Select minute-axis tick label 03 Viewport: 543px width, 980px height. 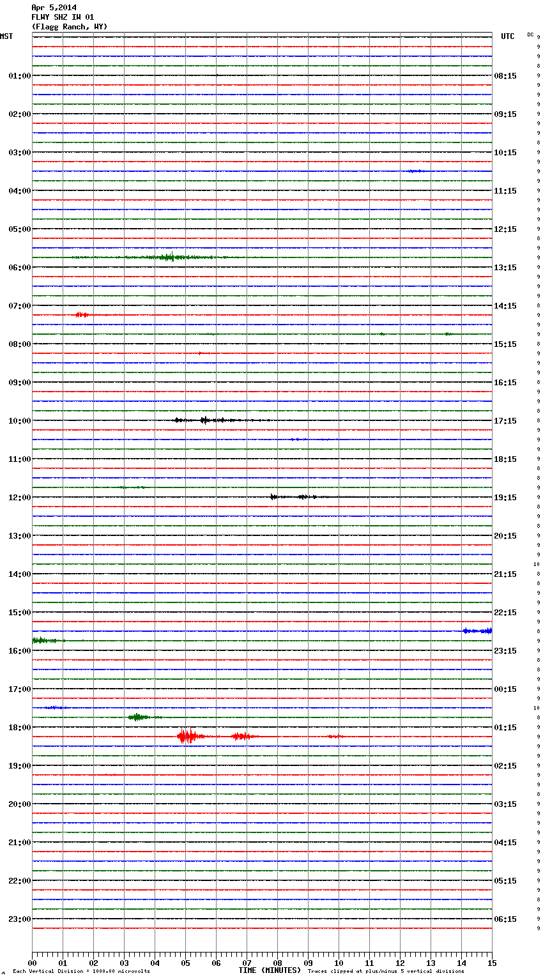pos(124,963)
